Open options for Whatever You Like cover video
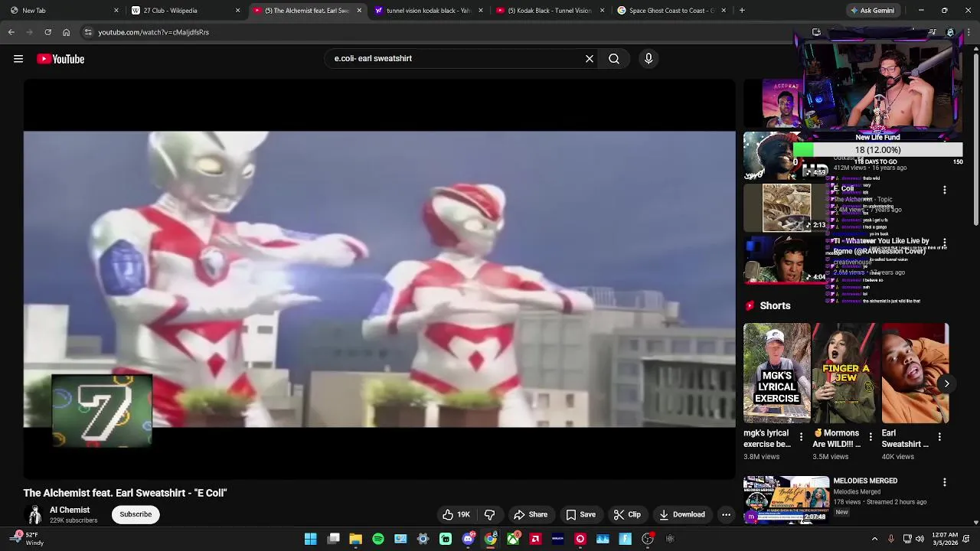 (x=945, y=243)
